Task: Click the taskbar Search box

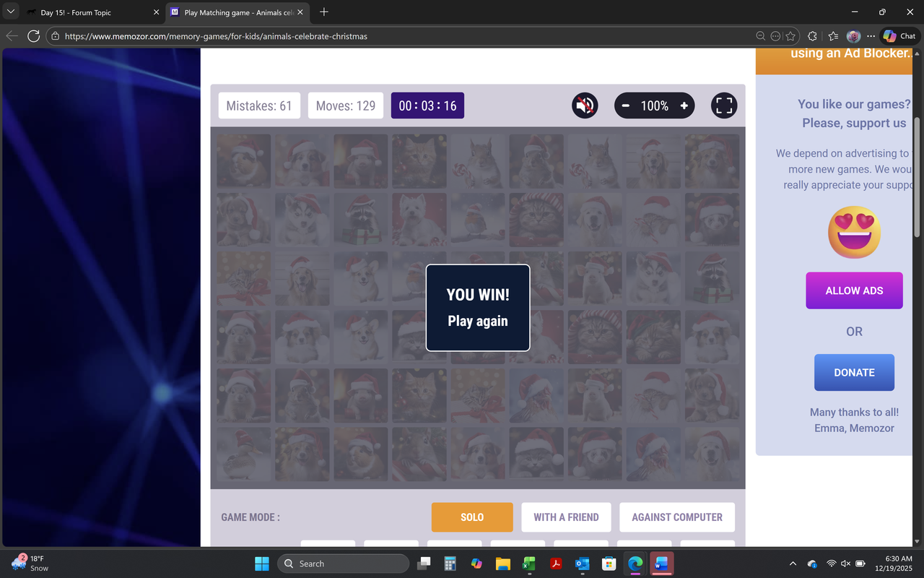Action: click(344, 564)
